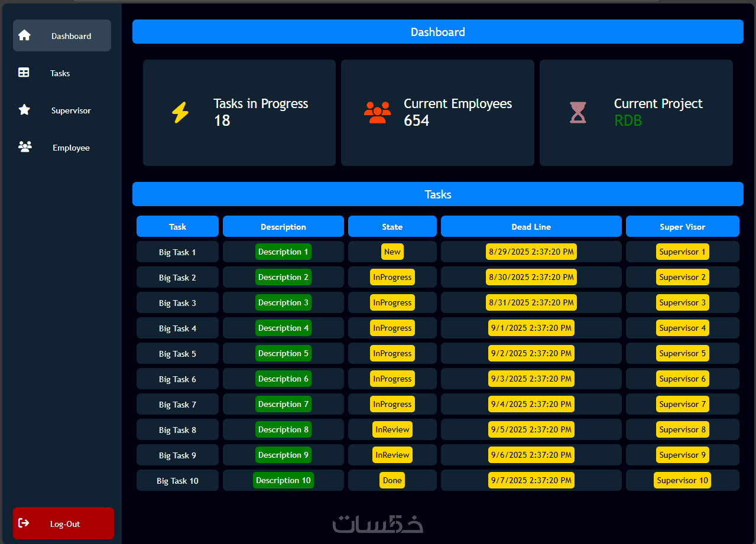Image resolution: width=756 pixels, height=544 pixels.
Task: Click the blue Dashboard header bar
Action: coord(438,32)
